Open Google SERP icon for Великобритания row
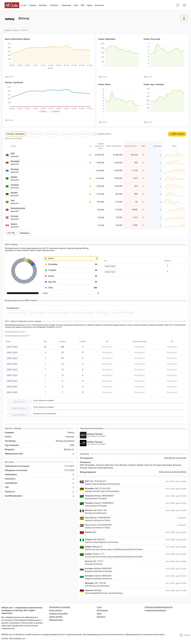This screenshot has height=644, width=191. point(143,210)
